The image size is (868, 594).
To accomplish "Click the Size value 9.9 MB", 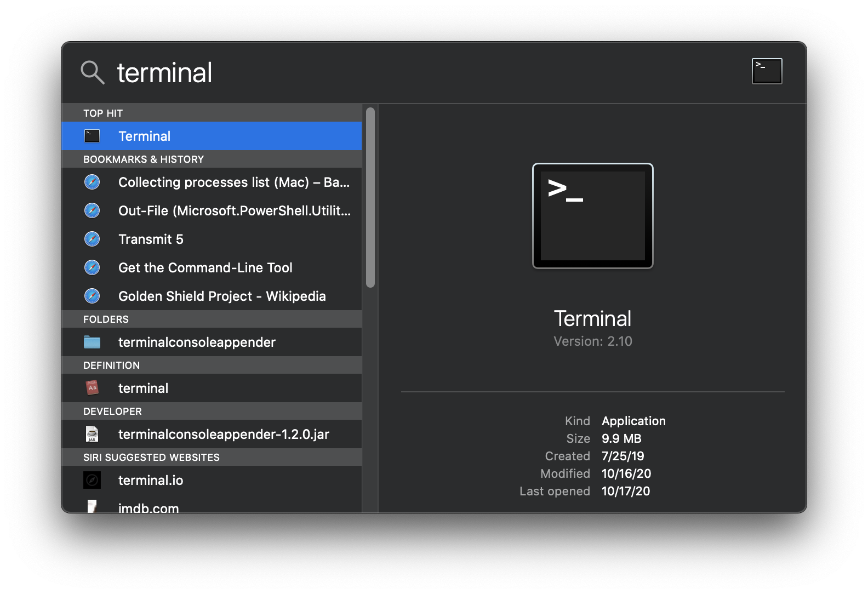I will point(621,438).
